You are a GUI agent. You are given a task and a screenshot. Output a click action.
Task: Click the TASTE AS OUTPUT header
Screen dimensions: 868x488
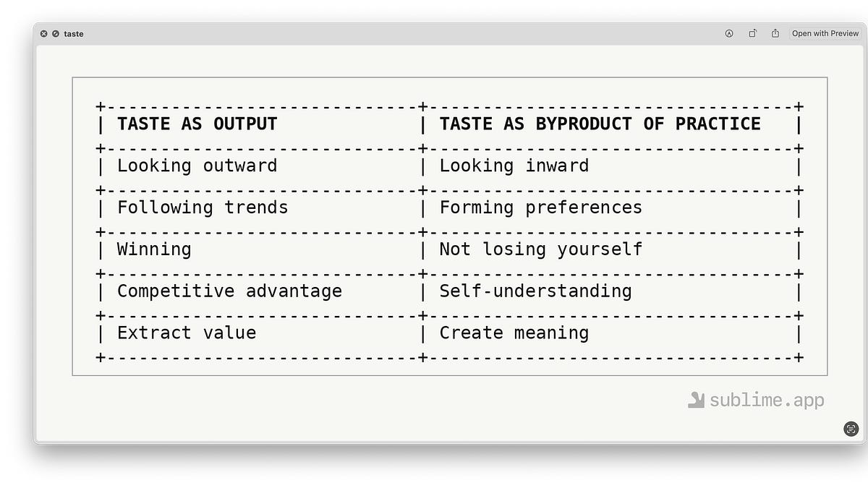pyautogui.click(x=197, y=124)
